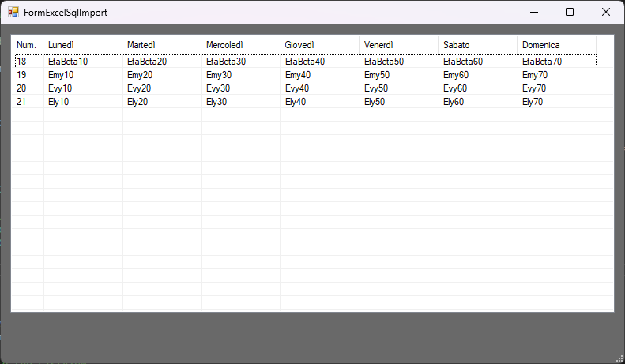This screenshot has height=364, width=625.
Task: Click the FormExcelSqlImport app icon in title bar
Action: [13, 13]
